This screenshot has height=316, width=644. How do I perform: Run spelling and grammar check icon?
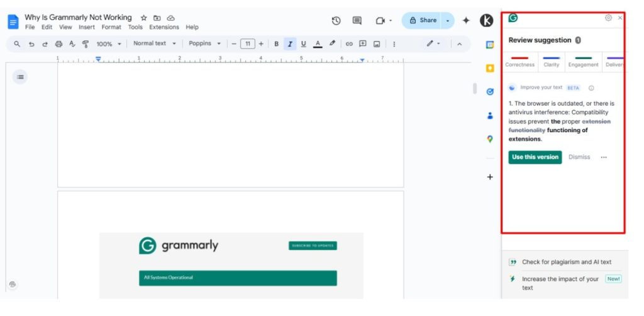click(72, 44)
